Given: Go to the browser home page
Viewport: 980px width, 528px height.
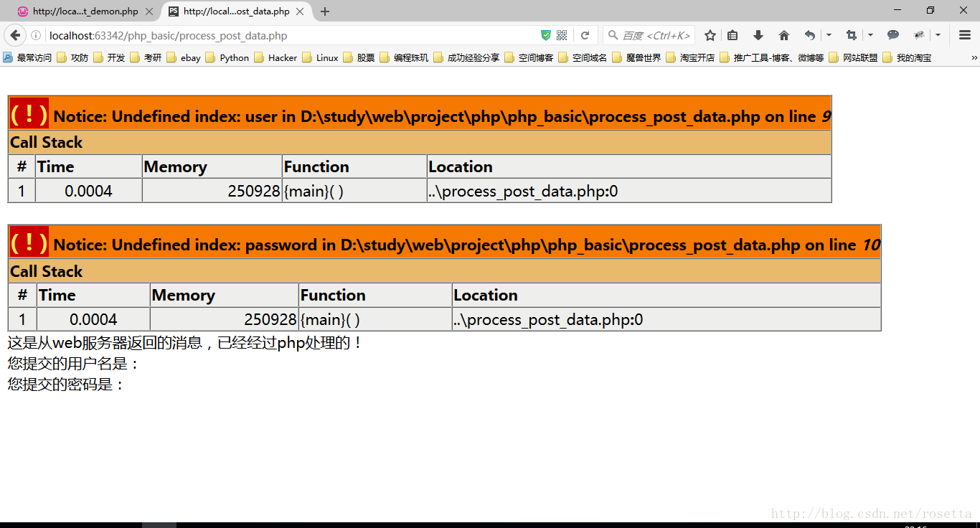Looking at the screenshot, I should [783, 35].
